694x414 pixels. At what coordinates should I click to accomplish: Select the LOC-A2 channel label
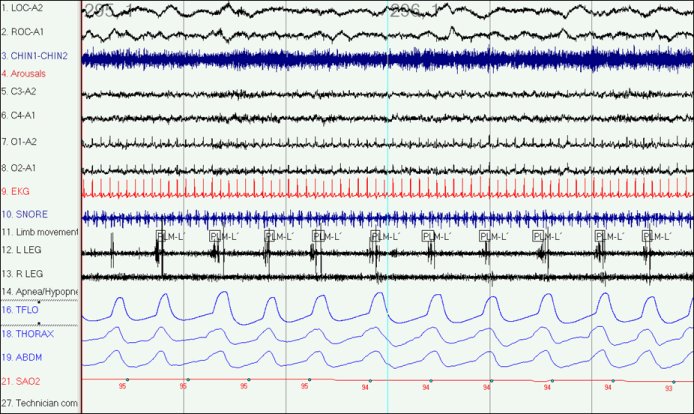pos(22,8)
